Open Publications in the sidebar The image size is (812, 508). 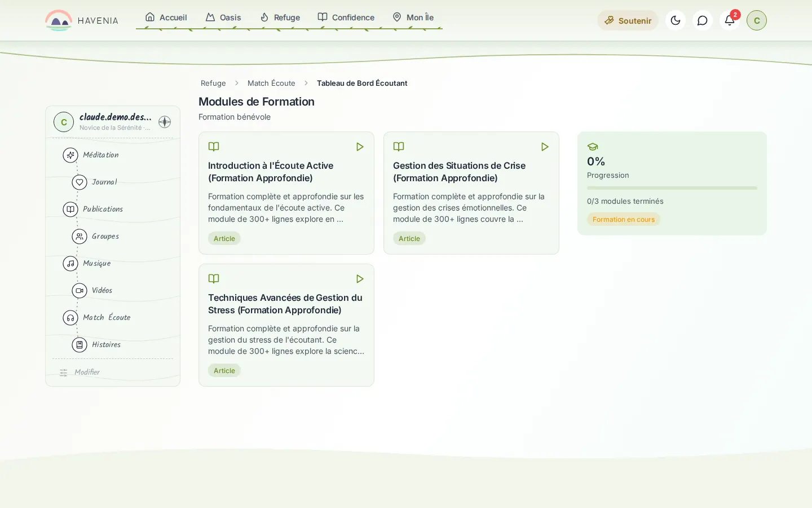tap(103, 209)
